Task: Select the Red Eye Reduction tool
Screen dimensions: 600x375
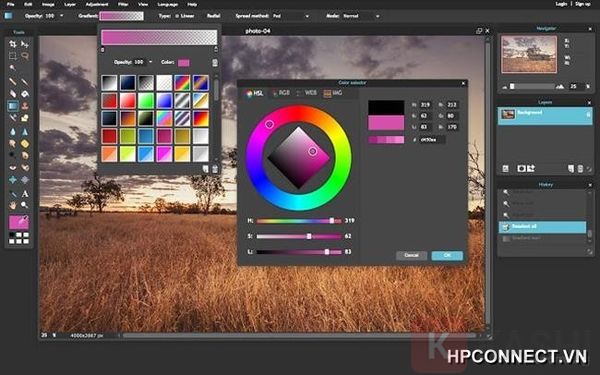Action: pos(13,168)
